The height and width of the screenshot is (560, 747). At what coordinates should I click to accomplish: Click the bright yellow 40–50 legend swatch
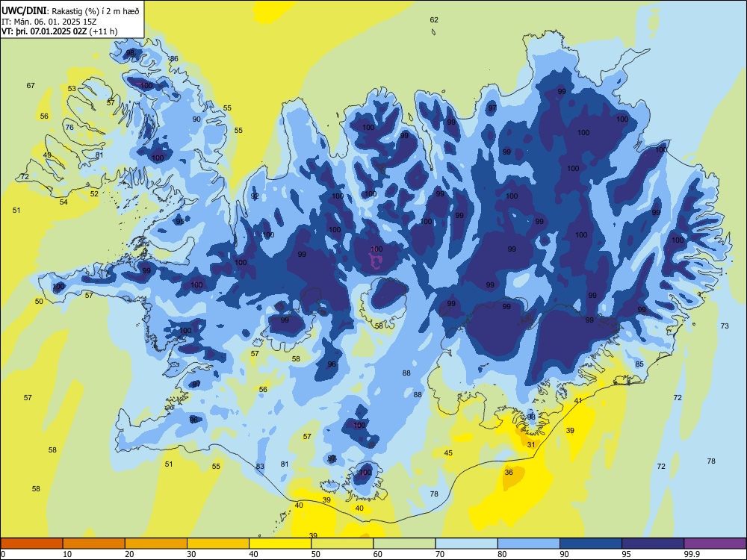280,544
